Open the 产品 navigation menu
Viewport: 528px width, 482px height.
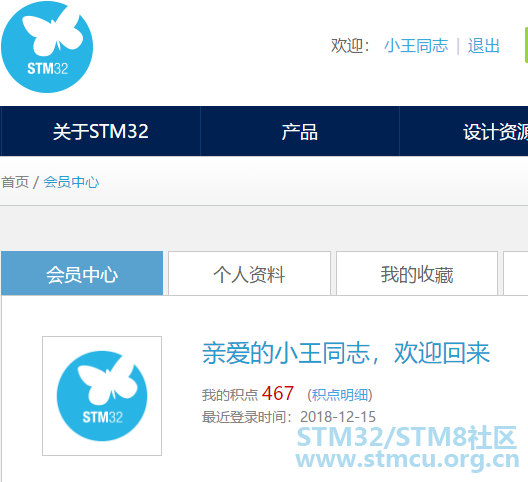pyautogui.click(x=300, y=131)
